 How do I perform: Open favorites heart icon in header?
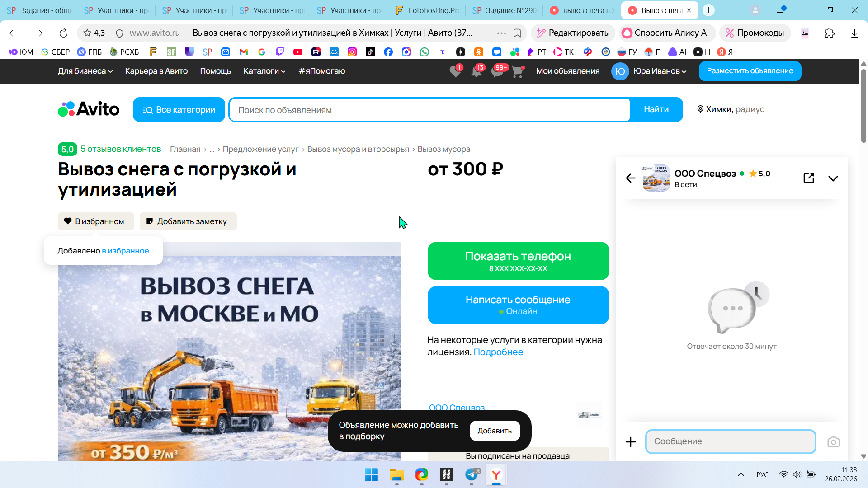pos(455,71)
